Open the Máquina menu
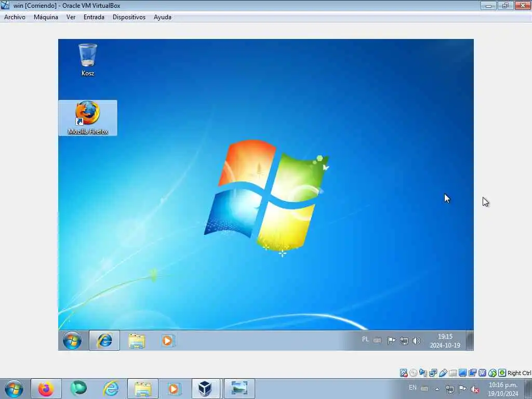 click(x=46, y=17)
